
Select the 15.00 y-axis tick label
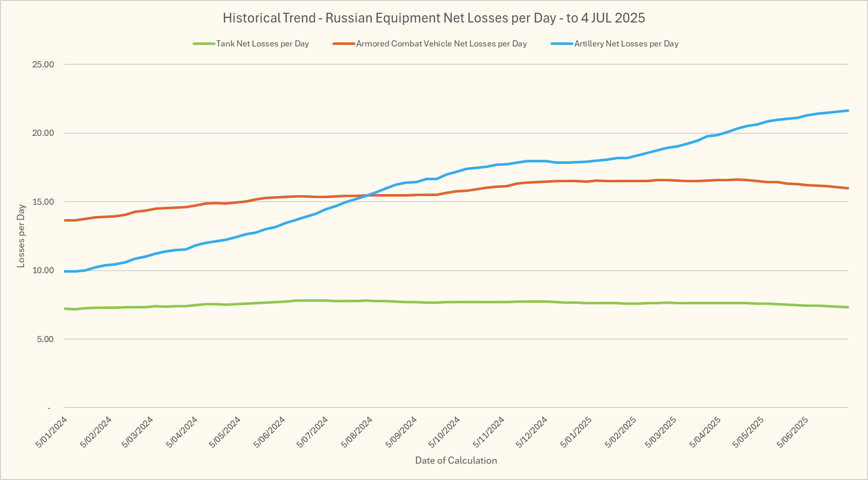point(43,202)
